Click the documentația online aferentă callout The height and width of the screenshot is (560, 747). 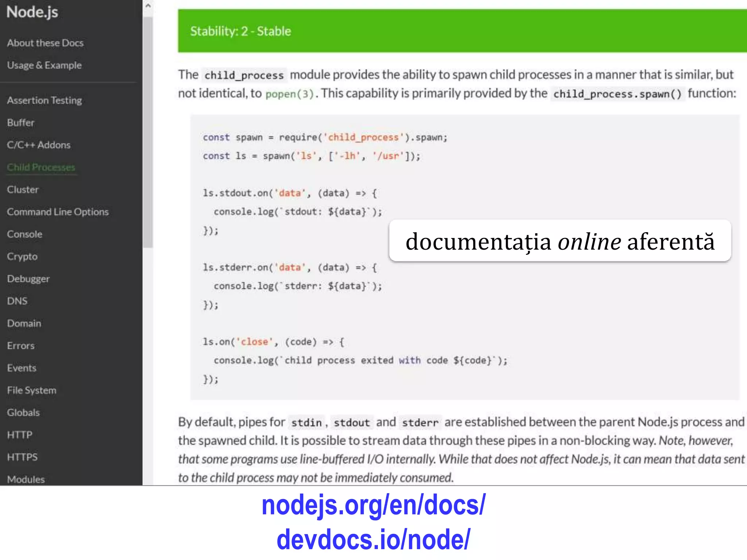(560, 241)
